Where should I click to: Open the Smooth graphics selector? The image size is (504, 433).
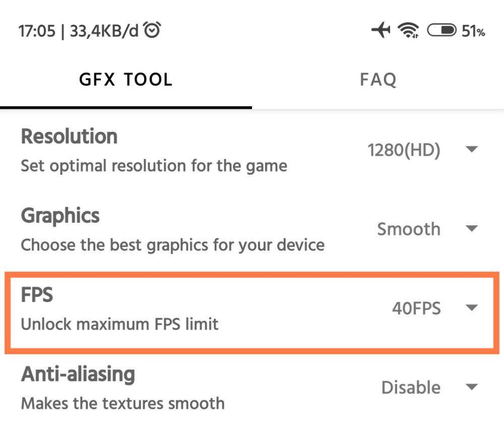click(x=409, y=229)
